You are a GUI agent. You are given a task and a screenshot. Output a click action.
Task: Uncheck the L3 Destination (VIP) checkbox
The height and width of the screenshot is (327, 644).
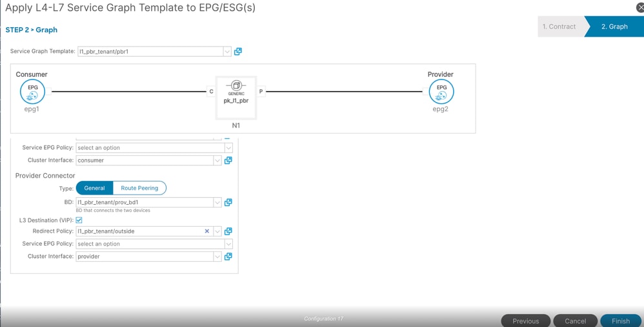click(x=79, y=220)
